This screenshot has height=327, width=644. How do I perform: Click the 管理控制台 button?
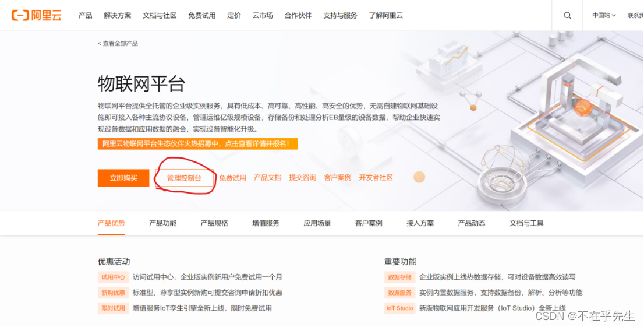click(x=184, y=178)
